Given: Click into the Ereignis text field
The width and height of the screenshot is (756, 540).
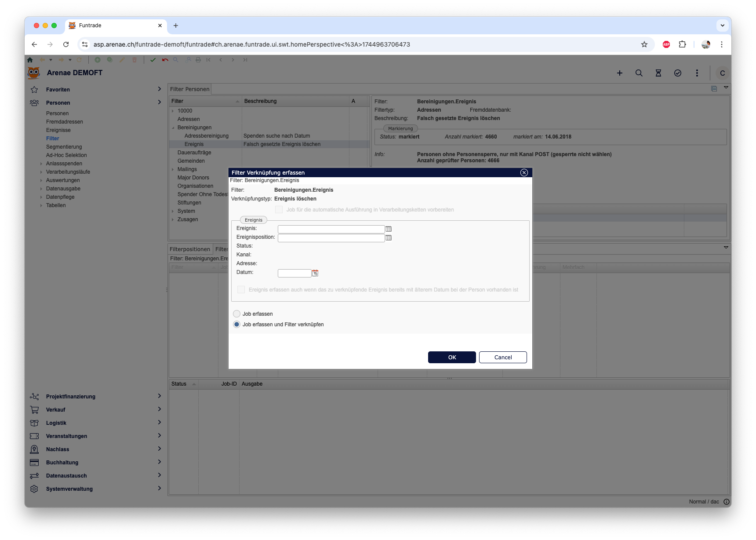Looking at the screenshot, I should pyautogui.click(x=331, y=229).
